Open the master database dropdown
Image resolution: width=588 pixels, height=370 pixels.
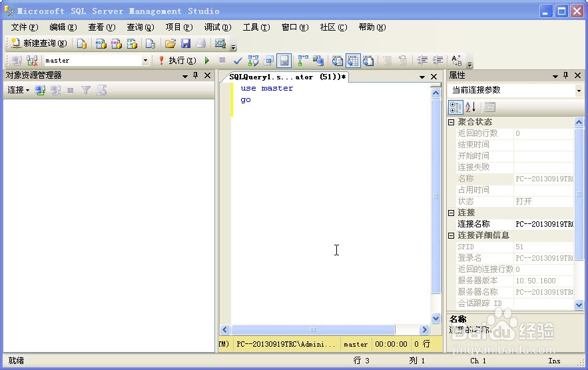tap(145, 61)
